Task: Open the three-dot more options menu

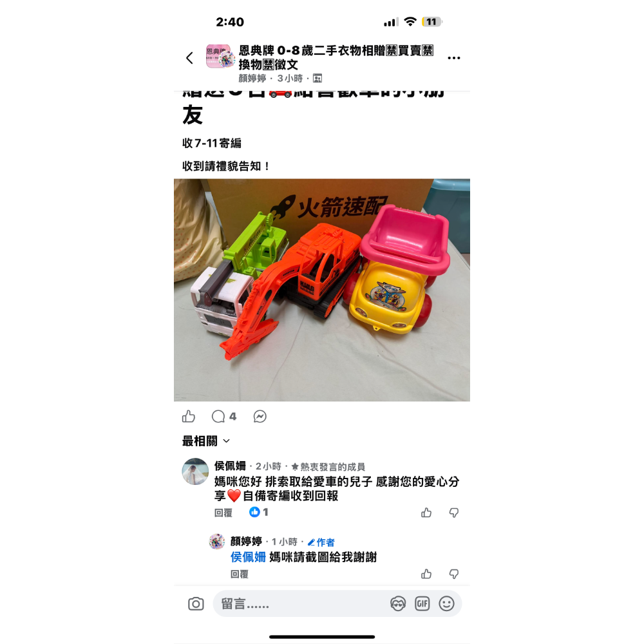Action: [454, 58]
